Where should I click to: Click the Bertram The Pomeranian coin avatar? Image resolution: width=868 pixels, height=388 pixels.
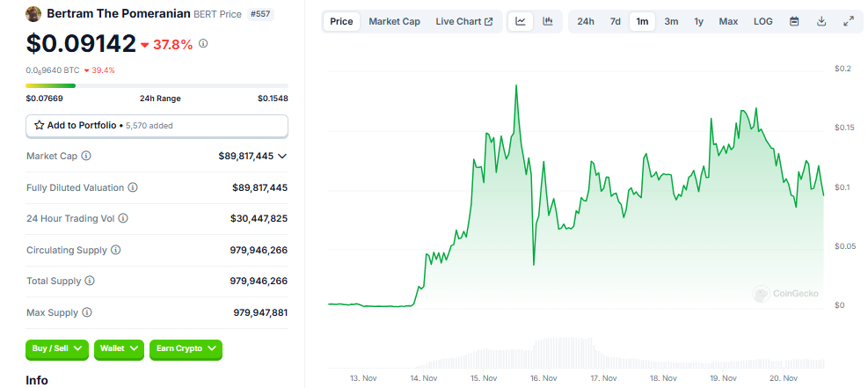pos(33,14)
